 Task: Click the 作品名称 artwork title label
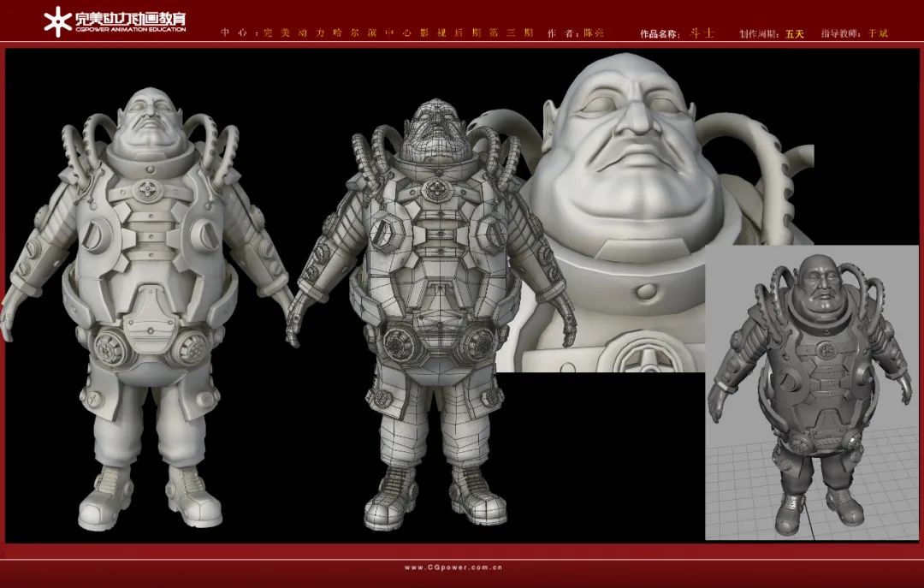660,34
